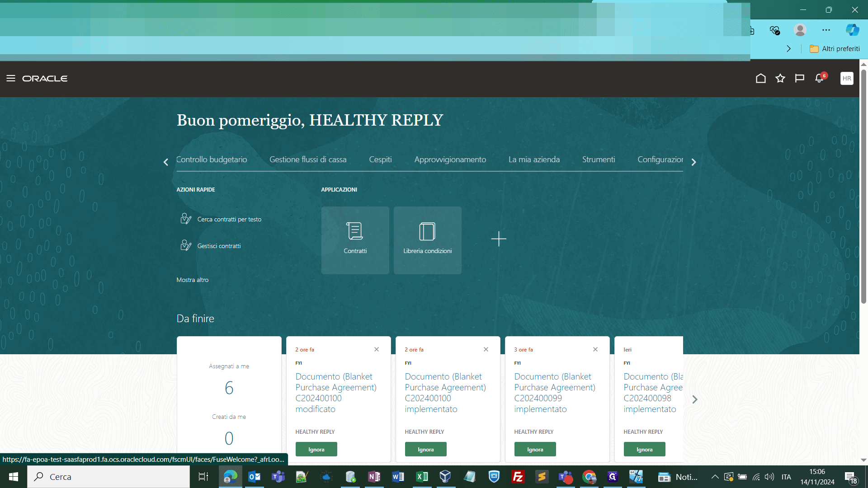
Task: Click the Windows search box Cerca
Action: click(x=108, y=477)
